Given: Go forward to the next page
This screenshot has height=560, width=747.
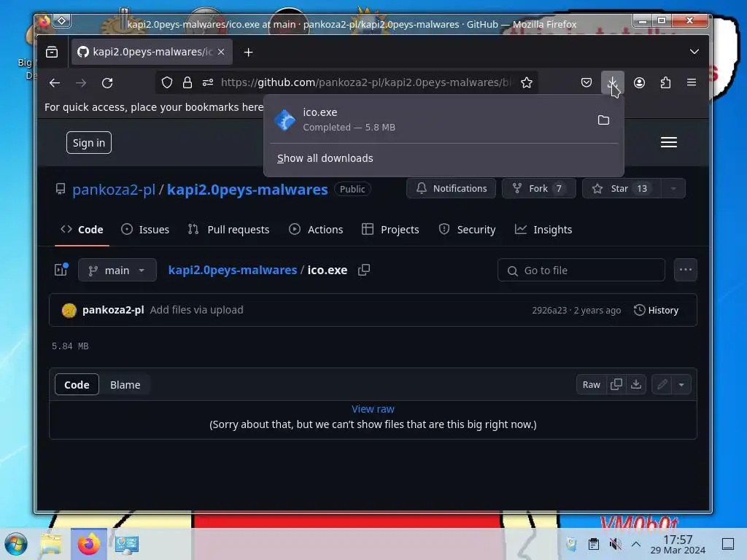Looking at the screenshot, I should [x=81, y=83].
